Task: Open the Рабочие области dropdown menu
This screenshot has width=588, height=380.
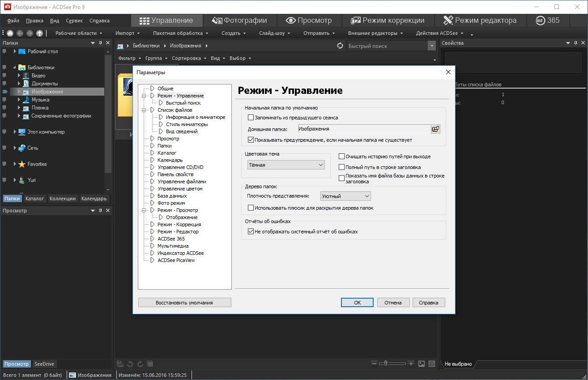Action: pos(79,33)
